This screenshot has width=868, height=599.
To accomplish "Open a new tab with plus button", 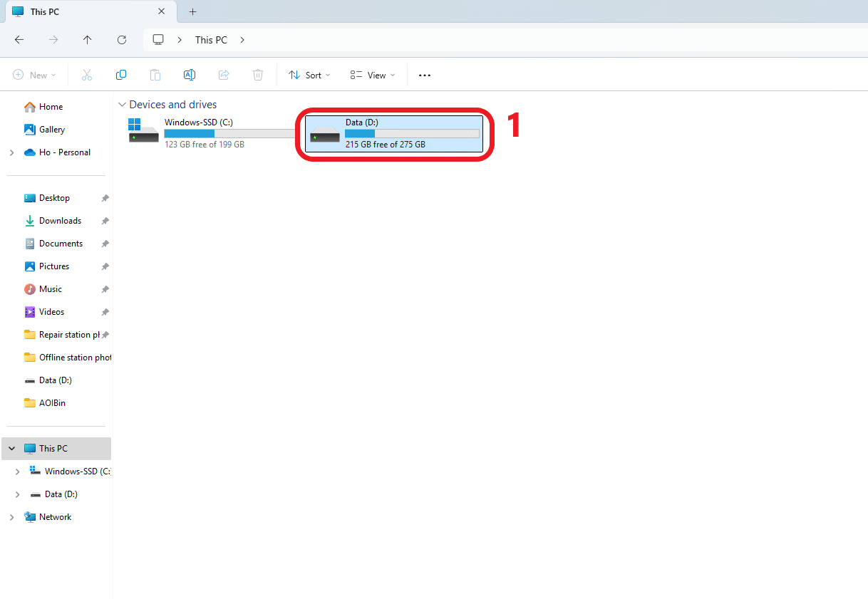I will (x=192, y=12).
